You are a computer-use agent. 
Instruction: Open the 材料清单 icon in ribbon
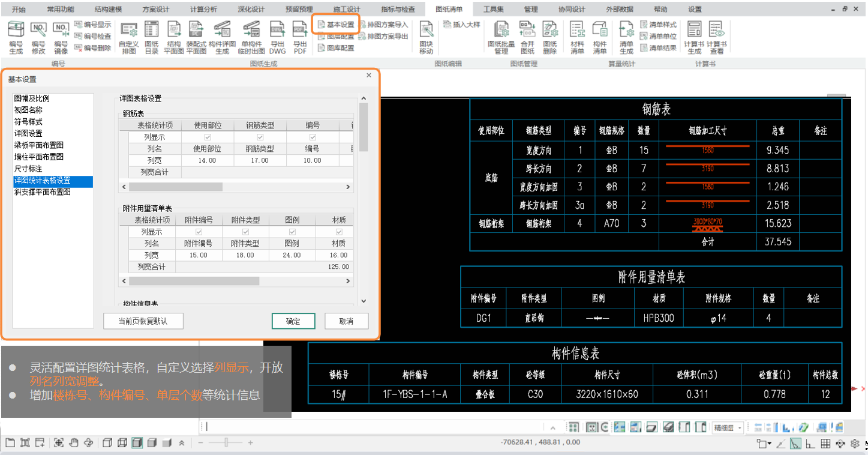point(577,37)
